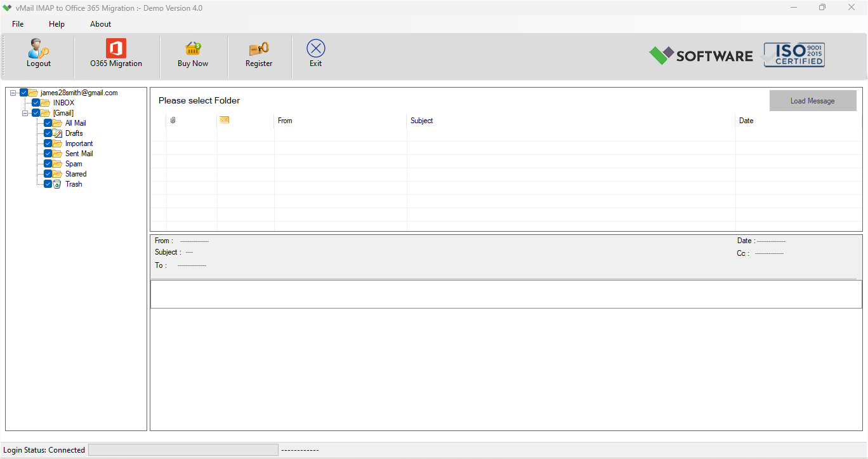868x459 pixels.
Task: Click the Load Message button
Action: 813,101
